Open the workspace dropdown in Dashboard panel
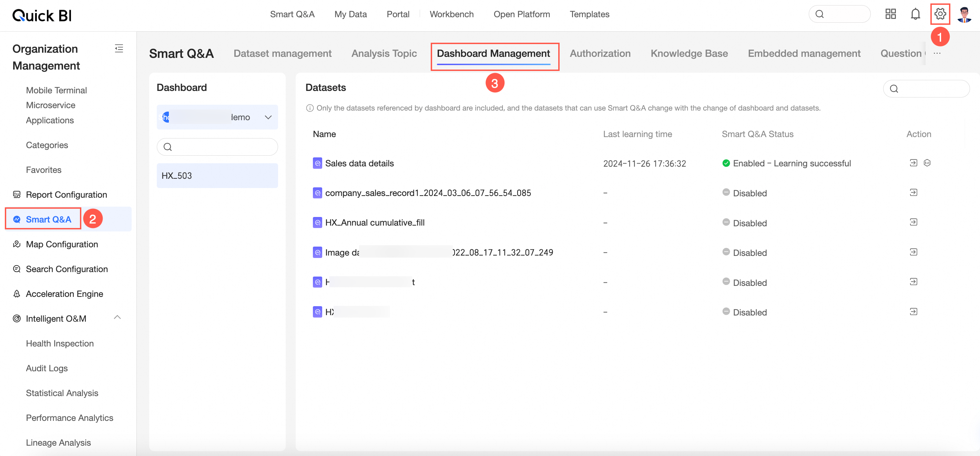Screen dimensions: 980x456 point(217,117)
